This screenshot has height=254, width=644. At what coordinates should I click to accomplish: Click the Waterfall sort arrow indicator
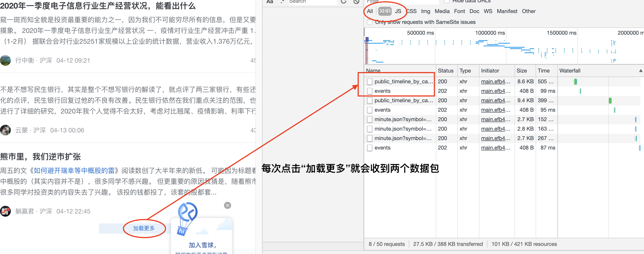click(x=641, y=70)
